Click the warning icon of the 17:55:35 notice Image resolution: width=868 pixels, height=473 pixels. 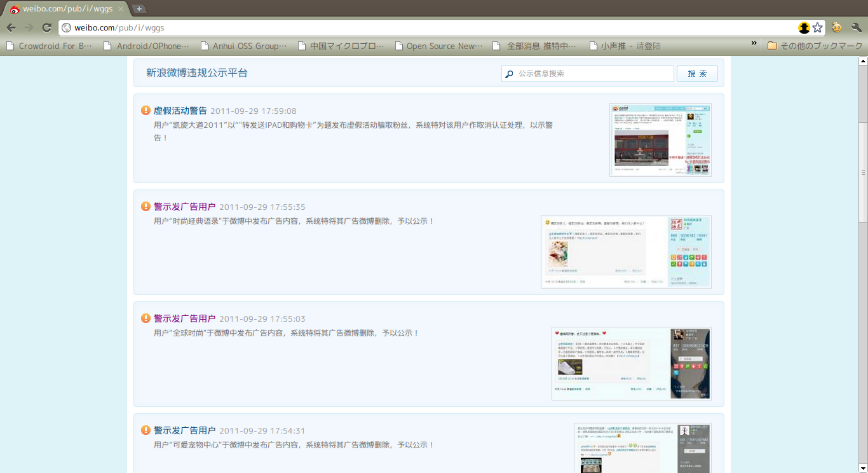[146, 207]
